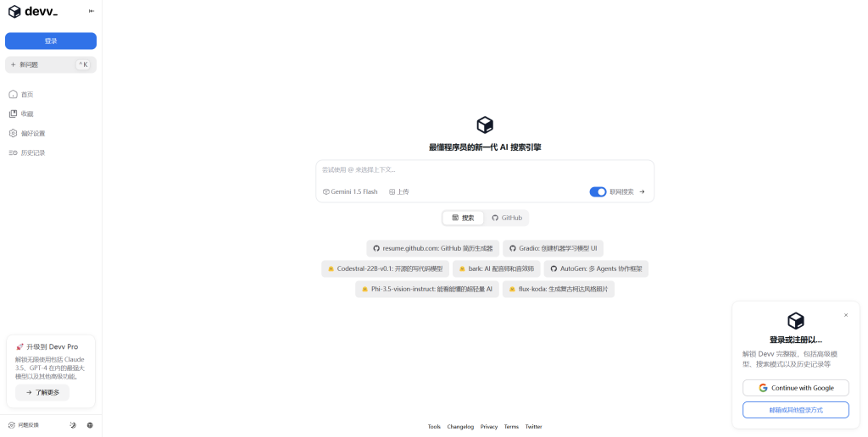Open 历史记录 history
The image size is (868, 437).
[27, 152]
